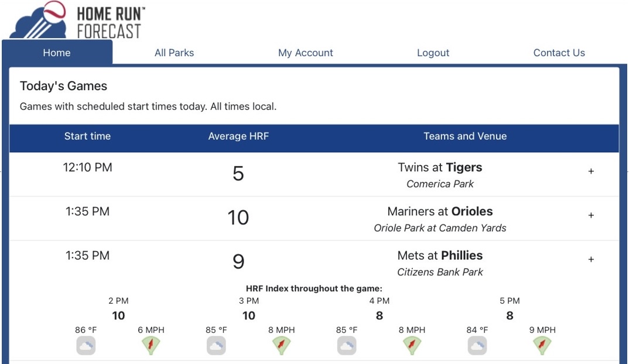
Task: Click the 5 PM 9 MPH wind direction icon
Action: coord(542,345)
